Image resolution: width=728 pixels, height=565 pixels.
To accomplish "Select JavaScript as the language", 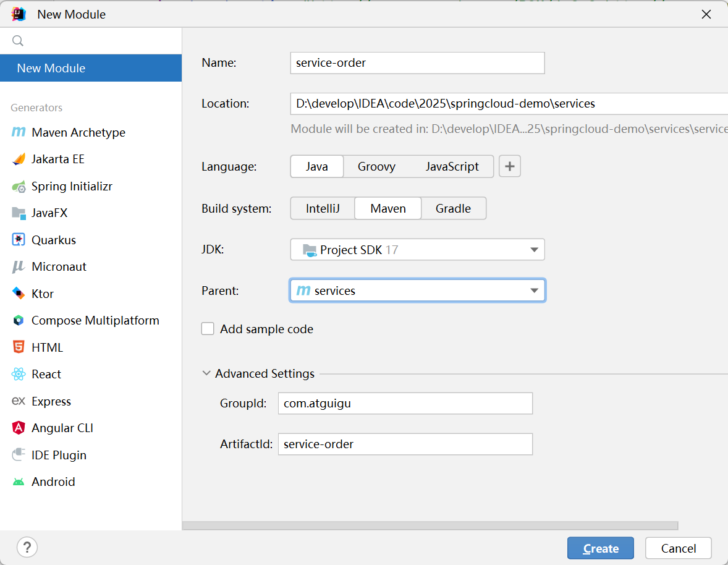I will point(452,166).
